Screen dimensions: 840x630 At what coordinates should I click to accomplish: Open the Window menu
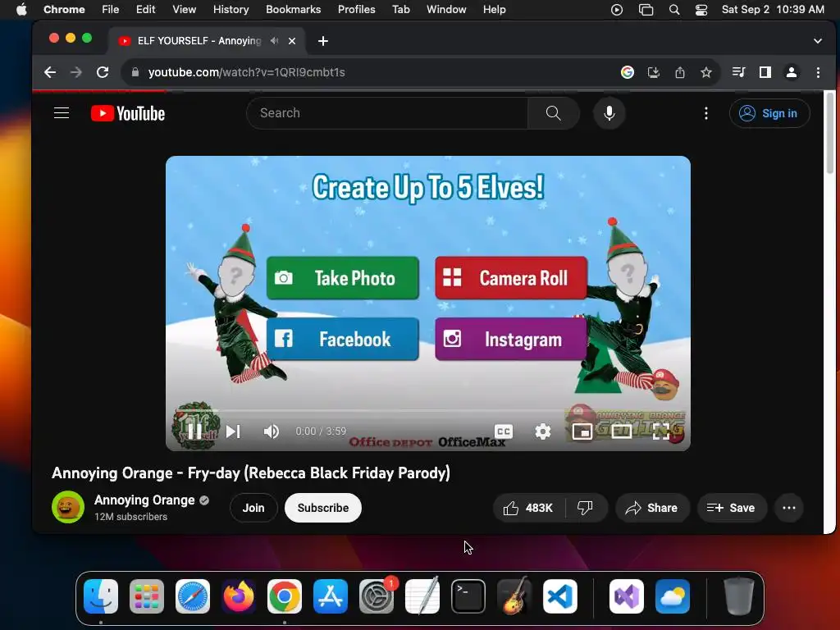446,10
